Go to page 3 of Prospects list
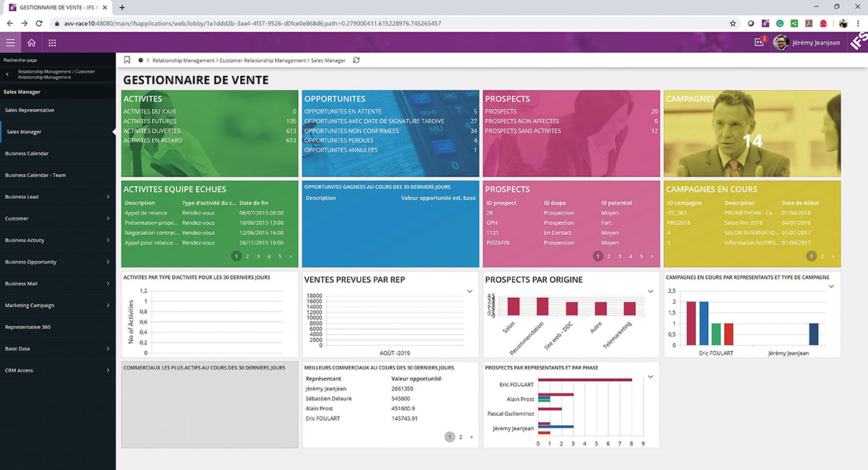 coord(619,256)
